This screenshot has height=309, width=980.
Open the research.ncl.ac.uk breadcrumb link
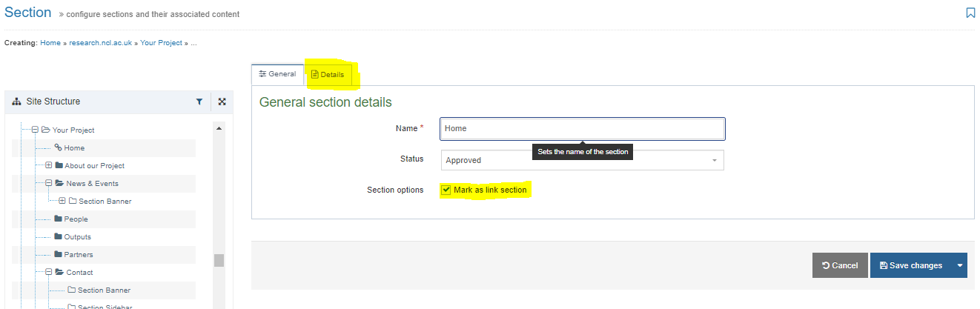coord(101,43)
